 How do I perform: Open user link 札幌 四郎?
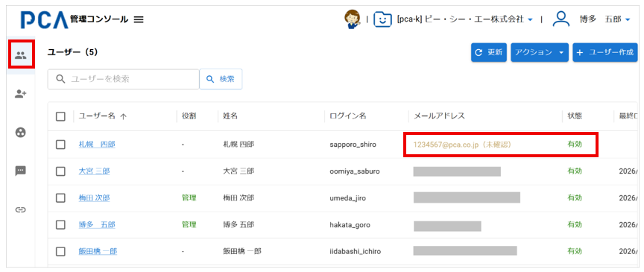coord(97,145)
